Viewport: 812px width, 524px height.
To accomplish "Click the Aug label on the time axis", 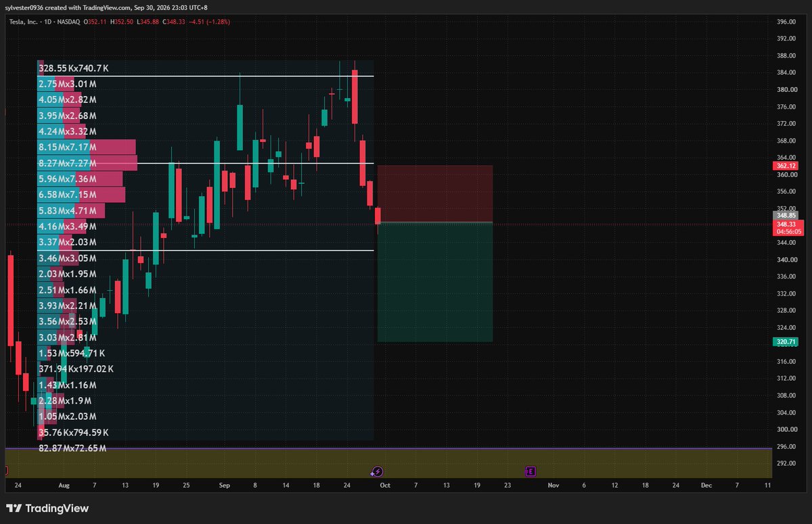I will 64,485.
